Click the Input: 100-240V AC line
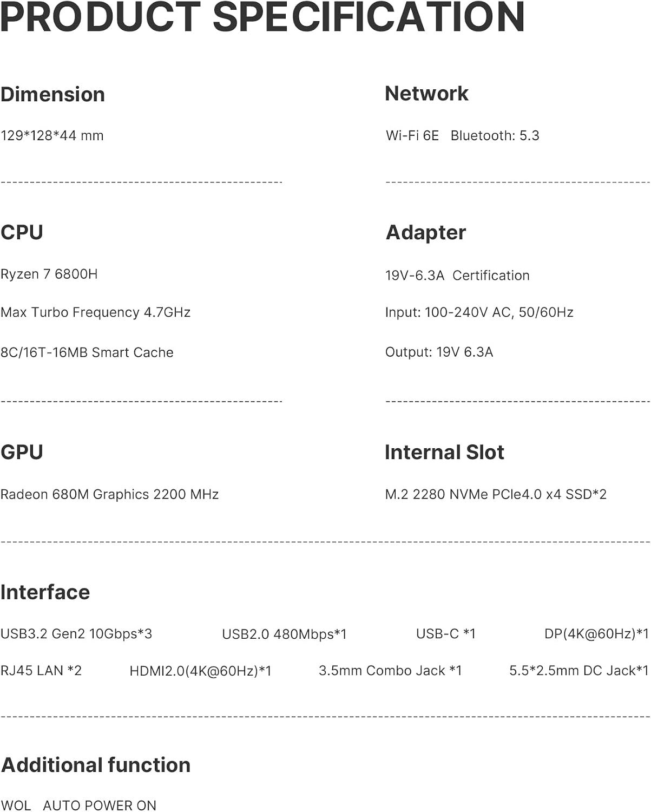651x812 pixels. (x=479, y=312)
